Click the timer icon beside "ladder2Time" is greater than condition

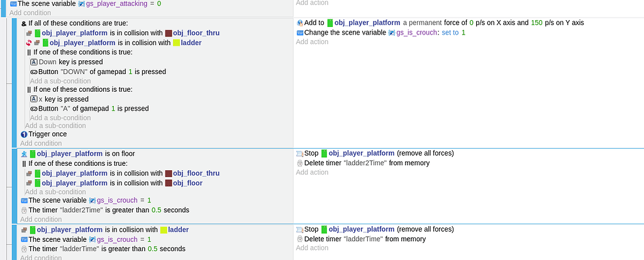(24, 210)
